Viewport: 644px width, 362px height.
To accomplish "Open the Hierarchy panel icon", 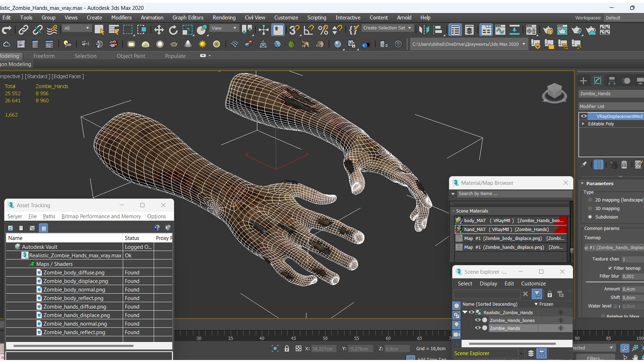I will [612, 81].
